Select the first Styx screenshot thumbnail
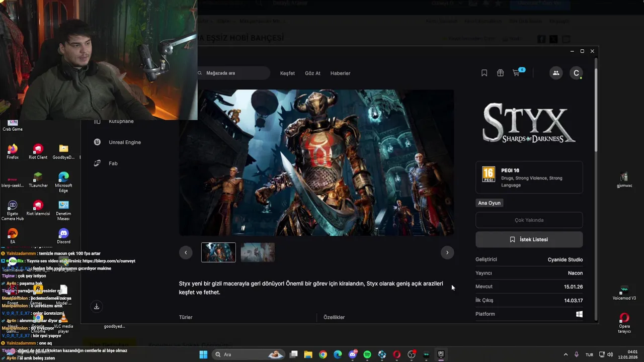 pyautogui.click(x=218, y=252)
